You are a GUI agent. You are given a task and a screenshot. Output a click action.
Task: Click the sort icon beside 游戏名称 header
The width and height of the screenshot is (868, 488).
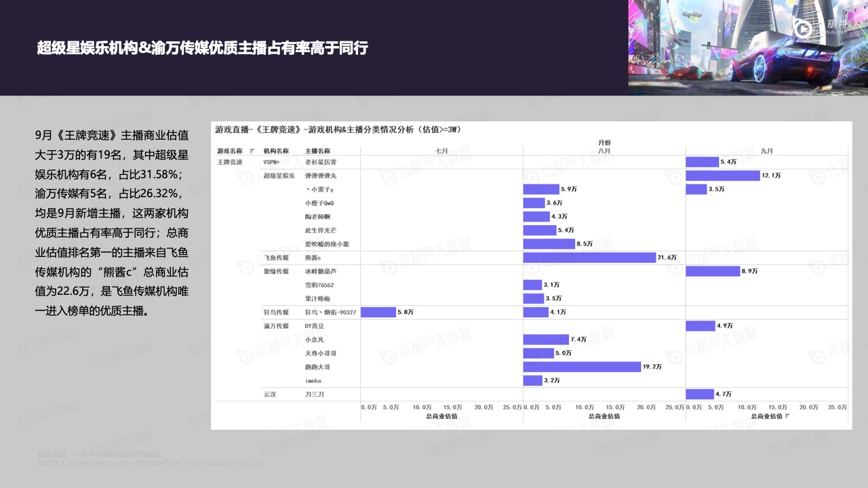(252, 150)
